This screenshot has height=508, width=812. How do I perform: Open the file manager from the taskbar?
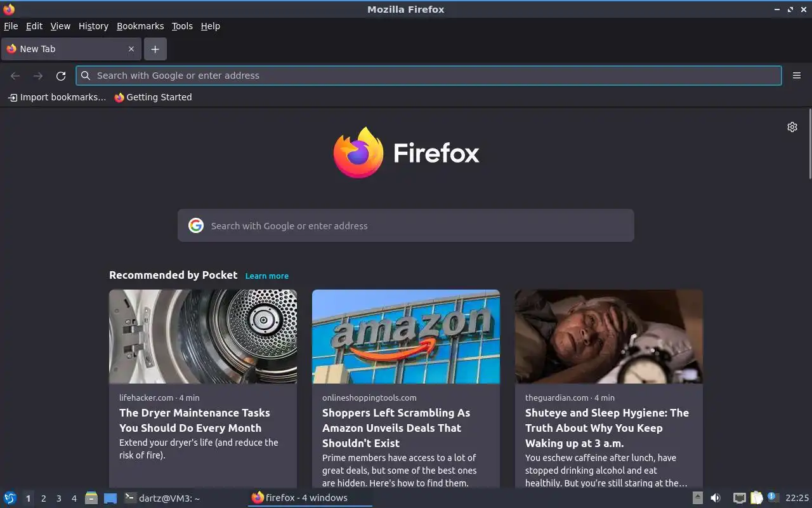(91, 498)
